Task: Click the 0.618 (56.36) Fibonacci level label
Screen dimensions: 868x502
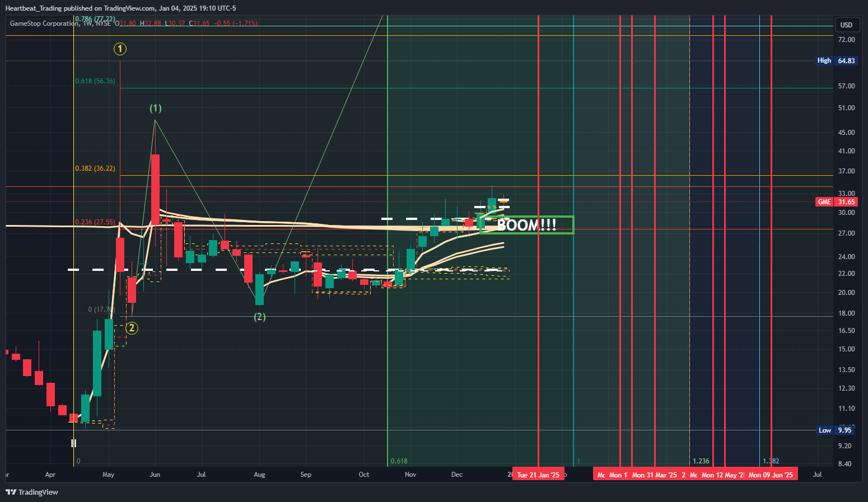Action: pyautogui.click(x=95, y=81)
